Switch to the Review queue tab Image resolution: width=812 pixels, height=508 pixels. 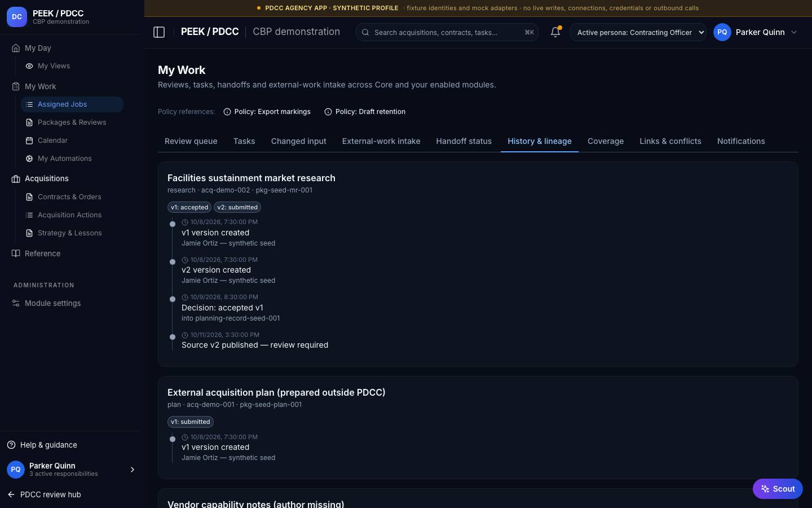(191, 141)
